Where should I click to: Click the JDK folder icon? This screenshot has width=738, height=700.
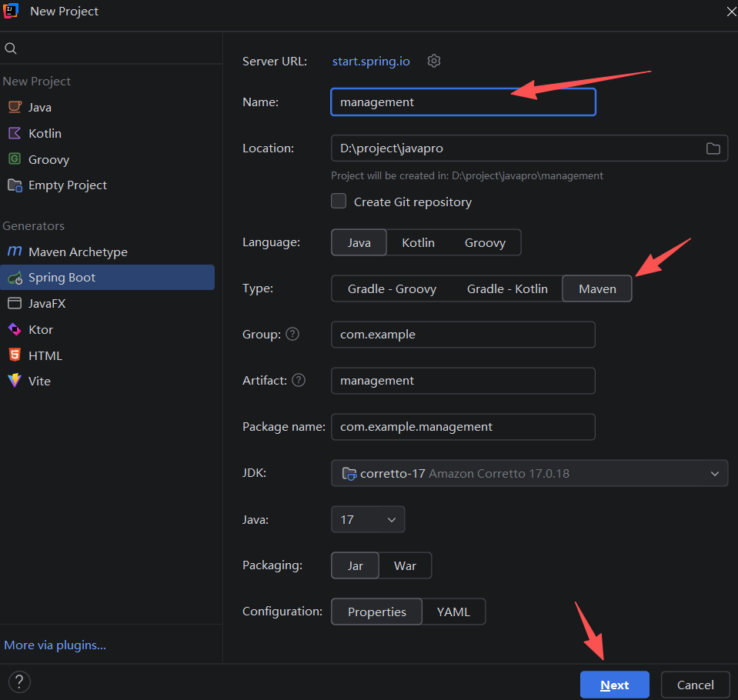(349, 473)
